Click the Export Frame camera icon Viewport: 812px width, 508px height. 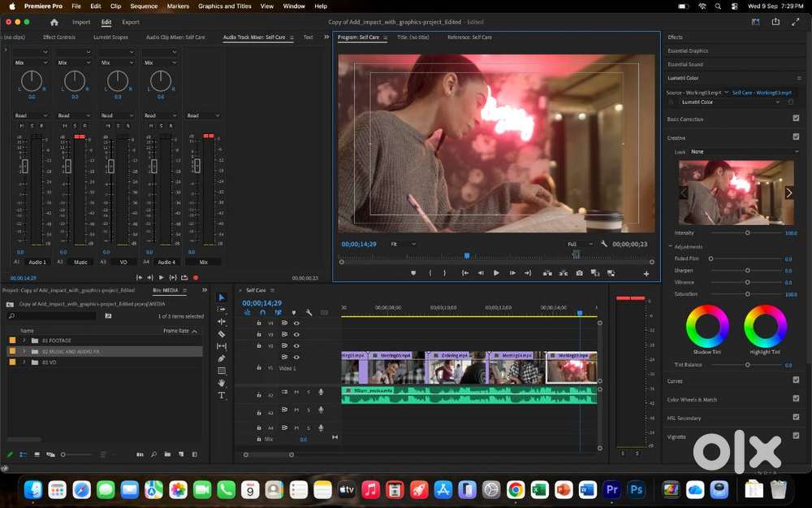click(x=580, y=272)
